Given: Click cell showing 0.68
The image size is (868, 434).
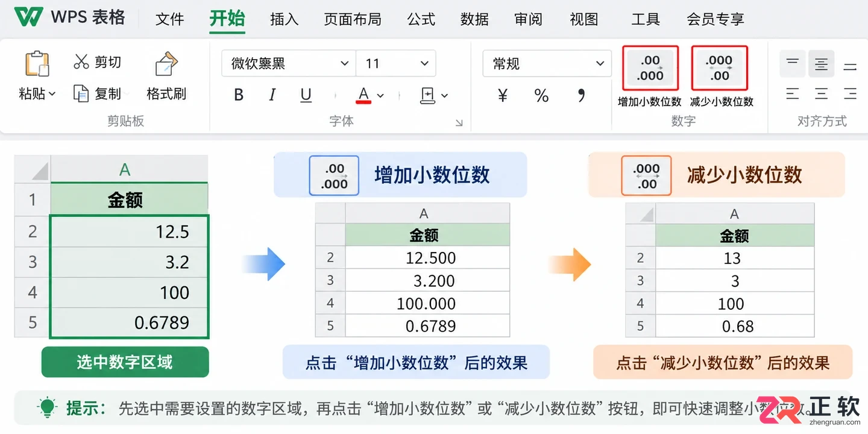Looking at the screenshot, I should 735,326.
